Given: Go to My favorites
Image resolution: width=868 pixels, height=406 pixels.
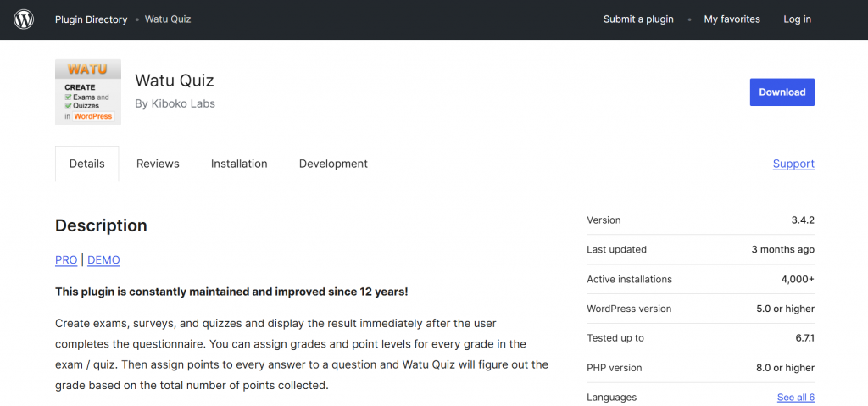Looking at the screenshot, I should (x=732, y=19).
